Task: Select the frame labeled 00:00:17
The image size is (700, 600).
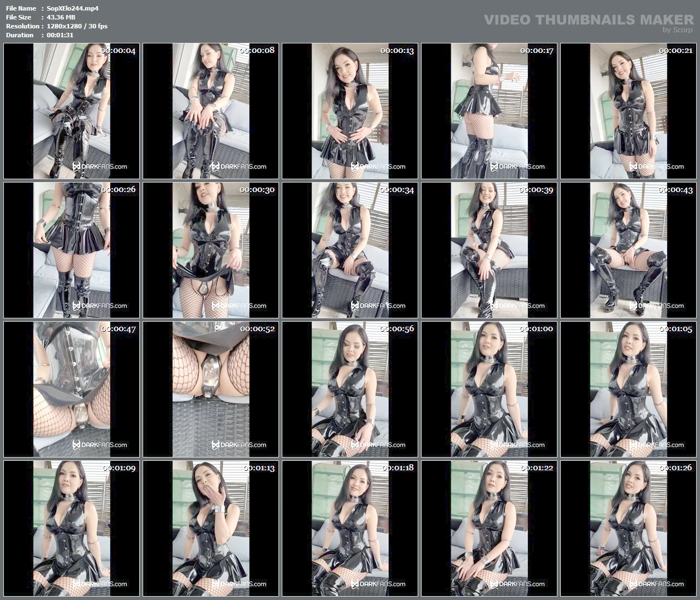Action: pyautogui.click(x=489, y=111)
